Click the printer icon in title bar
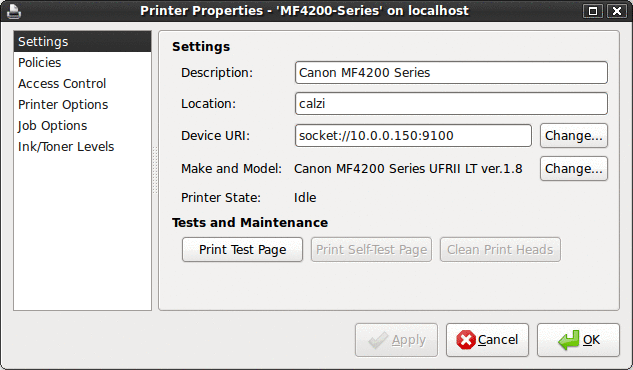Screen dimensions: 633x370 pyautogui.click(x=14, y=11)
